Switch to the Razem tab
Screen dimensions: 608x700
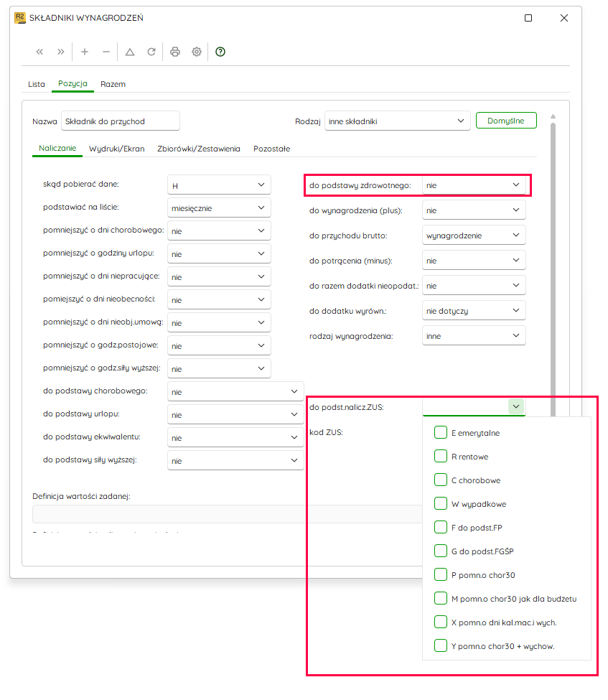coord(113,84)
